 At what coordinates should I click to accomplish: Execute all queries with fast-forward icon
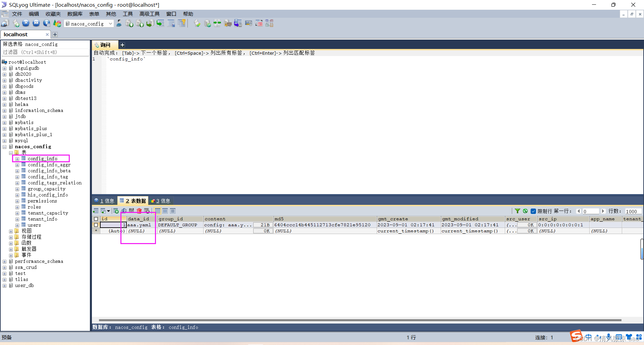36,23
